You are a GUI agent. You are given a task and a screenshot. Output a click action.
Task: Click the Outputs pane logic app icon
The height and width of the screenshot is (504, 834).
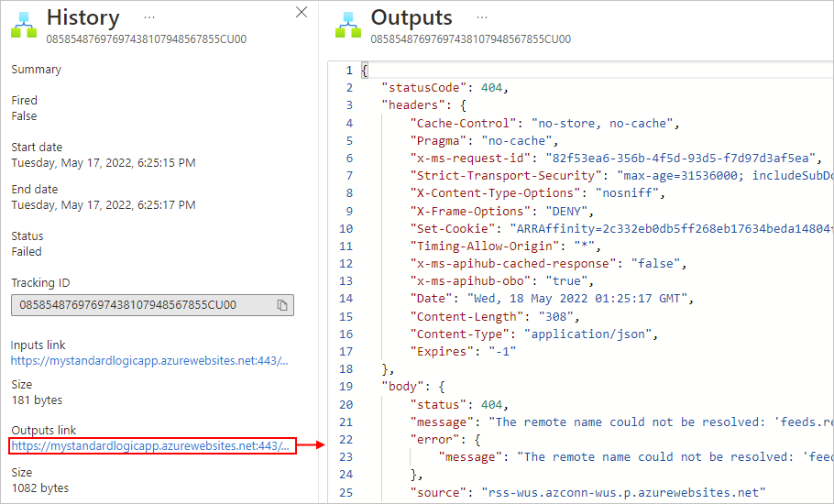pyautogui.click(x=348, y=25)
